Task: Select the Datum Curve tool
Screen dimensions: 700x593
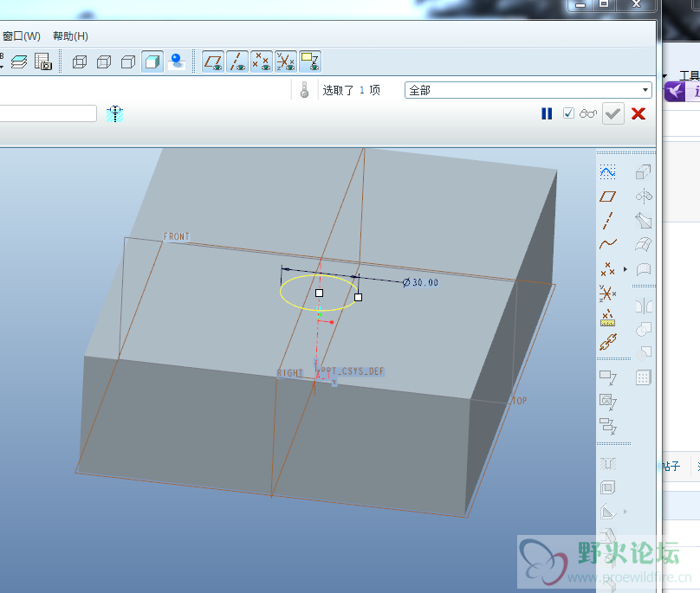Action: [x=607, y=244]
